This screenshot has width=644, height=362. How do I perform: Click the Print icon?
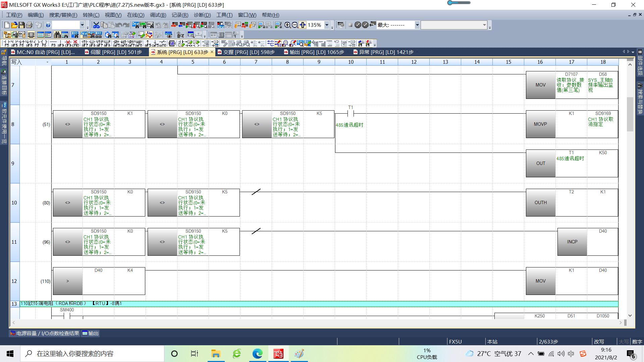pos(29,25)
